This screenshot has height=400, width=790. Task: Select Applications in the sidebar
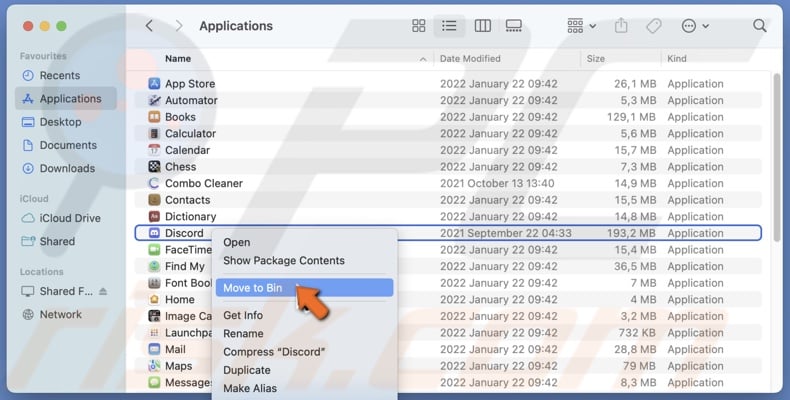[x=66, y=99]
